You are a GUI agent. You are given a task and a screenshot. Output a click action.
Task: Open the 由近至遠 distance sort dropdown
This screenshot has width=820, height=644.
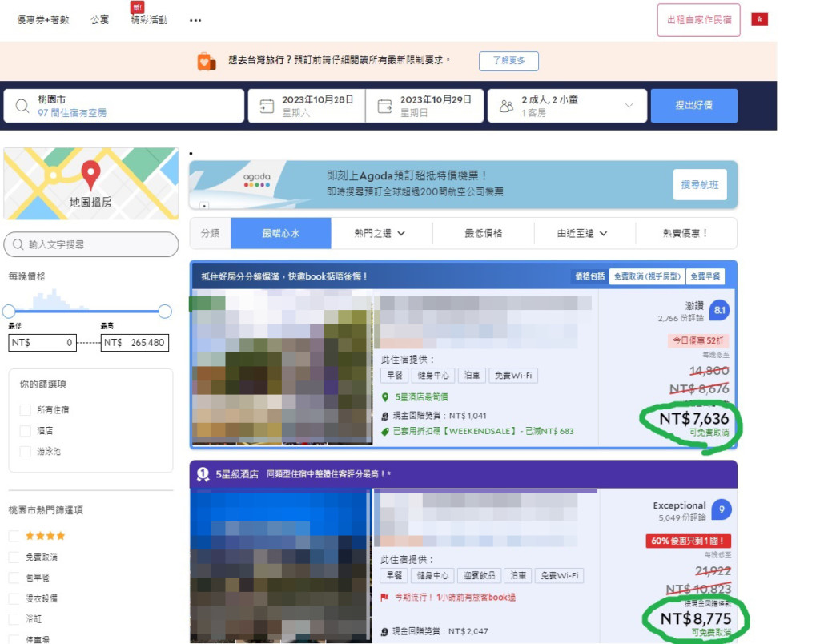click(583, 233)
